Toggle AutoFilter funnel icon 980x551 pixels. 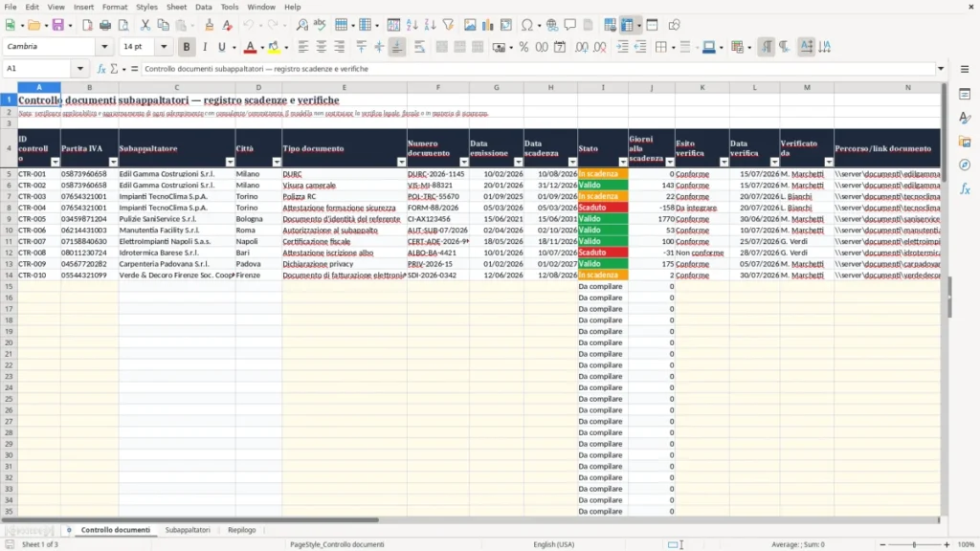pyautogui.click(x=448, y=25)
